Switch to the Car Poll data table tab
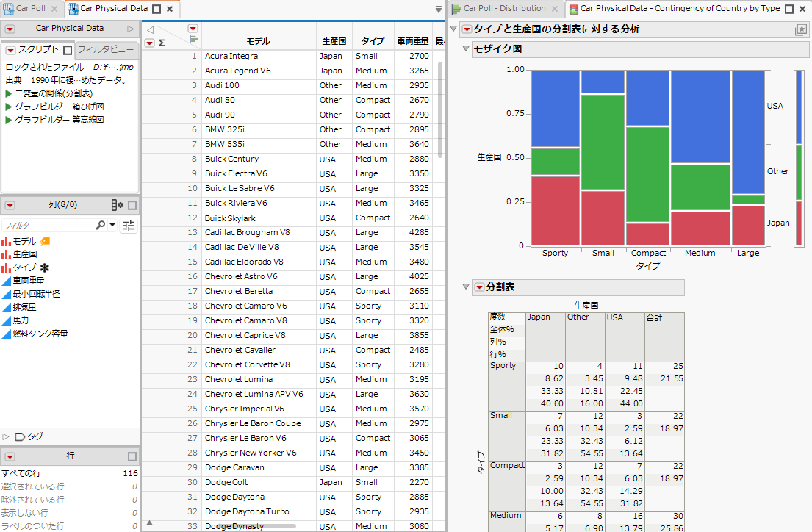 [30, 8]
